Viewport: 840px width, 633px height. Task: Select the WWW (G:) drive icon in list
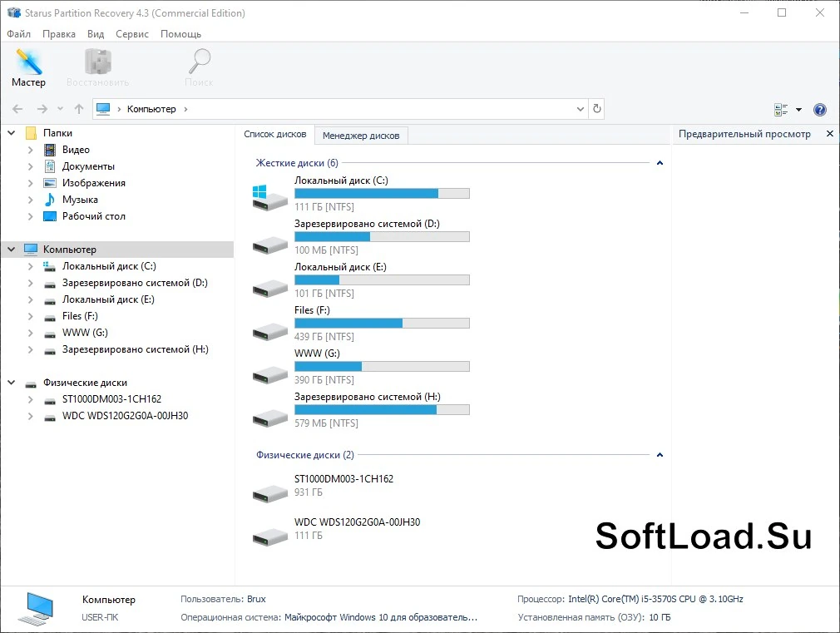pyautogui.click(x=270, y=374)
